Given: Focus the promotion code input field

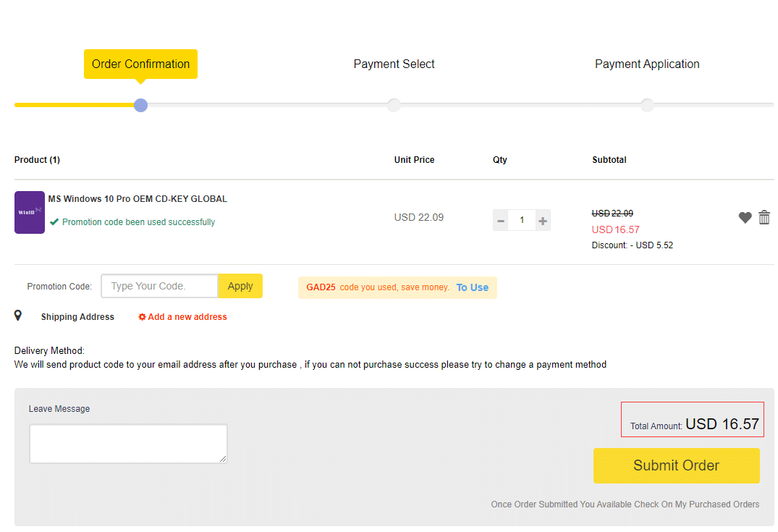Looking at the screenshot, I should tap(159, 286).
